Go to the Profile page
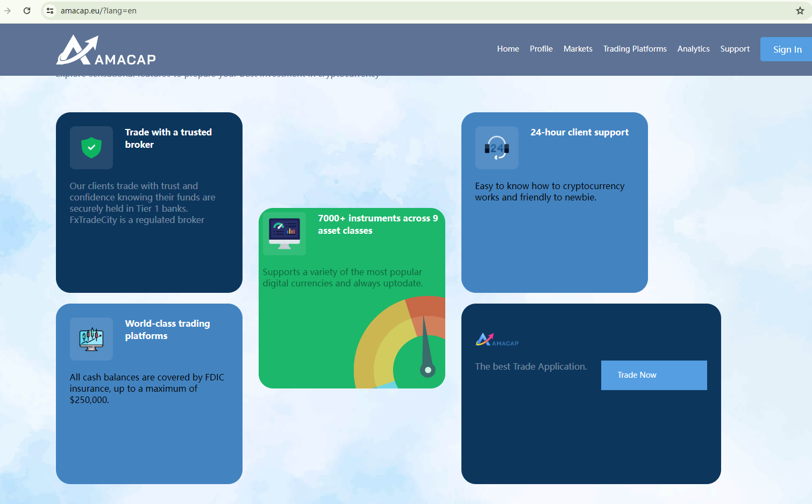This screenshot has height=504, width=812. tap(541, 49)
